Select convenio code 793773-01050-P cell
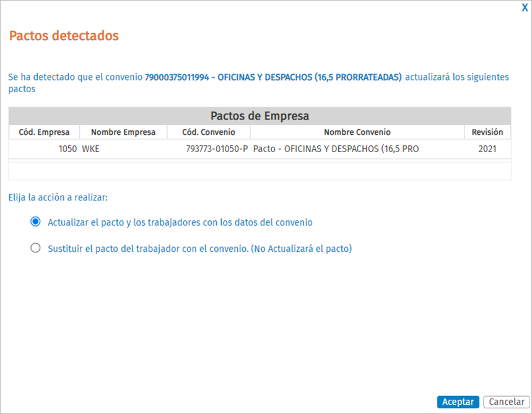 pos(209,149)
